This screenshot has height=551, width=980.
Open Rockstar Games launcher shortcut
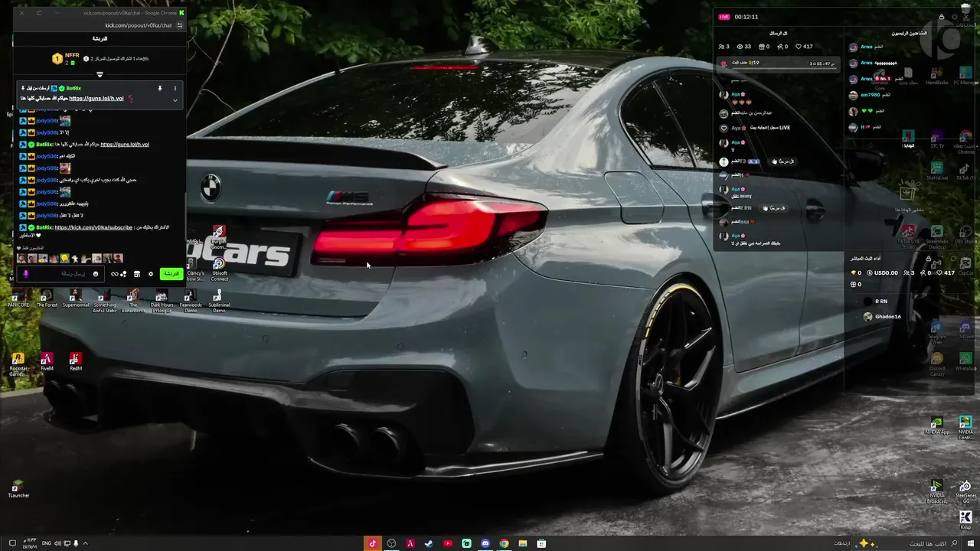point(18,364)
